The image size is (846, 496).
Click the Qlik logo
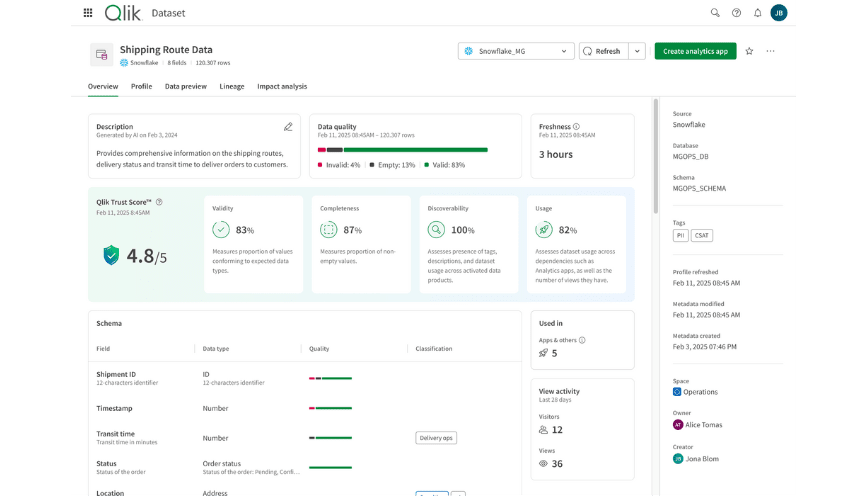pyautogui.click(x=123, y=13)
